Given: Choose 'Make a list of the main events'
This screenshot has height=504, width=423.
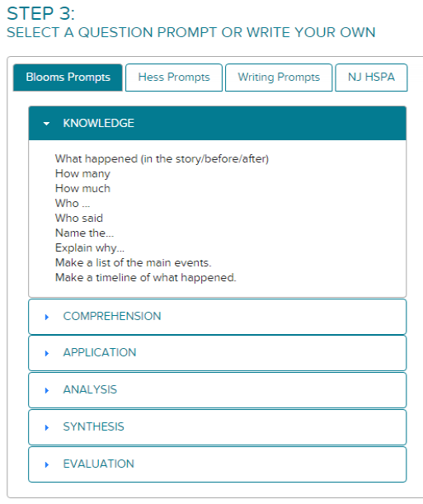Looking at the screenshot, I should (134, 262).
